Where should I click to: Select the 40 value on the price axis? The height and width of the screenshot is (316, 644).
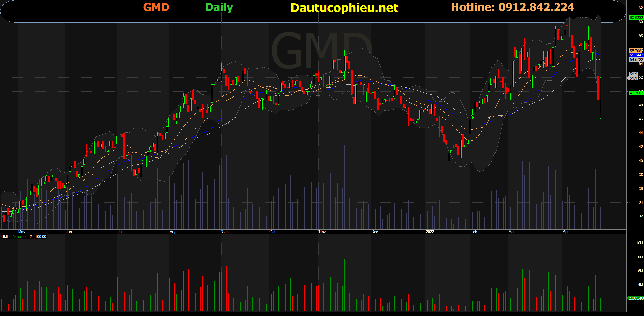[x=641, y=161]
